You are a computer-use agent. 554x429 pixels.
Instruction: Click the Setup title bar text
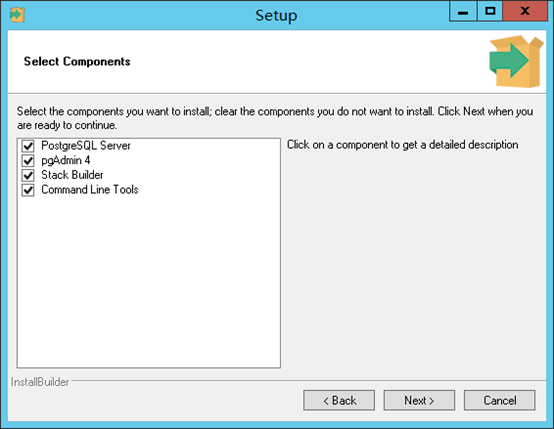(x=276, y=16)
